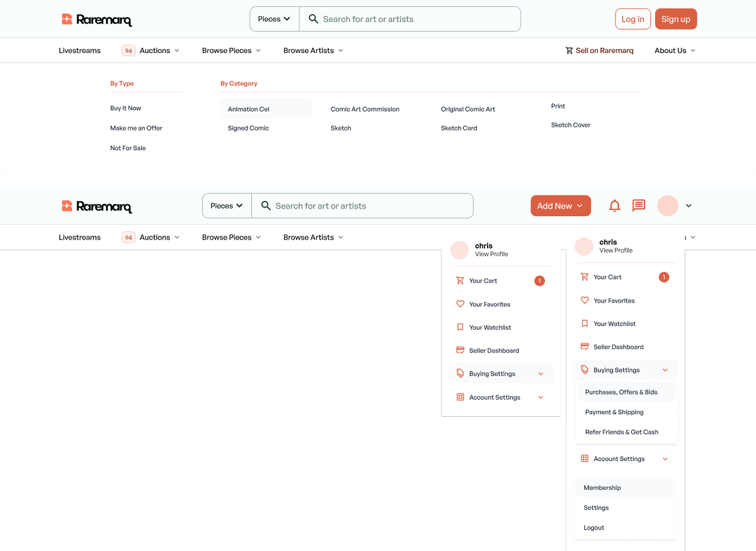The image size is (756, 551).
Task: Open chris's View Profile avatar
Action: click(x=459, y=250)
